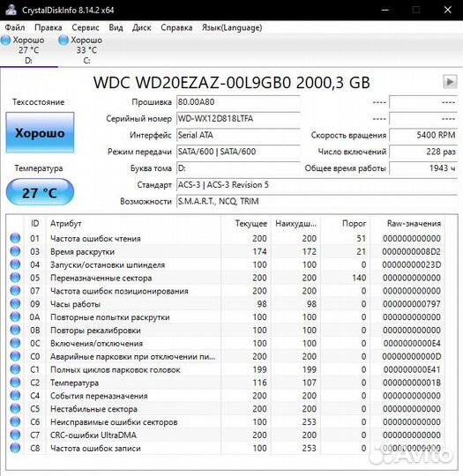Image resolution: width=463 pixels, height=476 pixels.
Task: Click status orb of attribute C6 row
Action: point(15,421)
